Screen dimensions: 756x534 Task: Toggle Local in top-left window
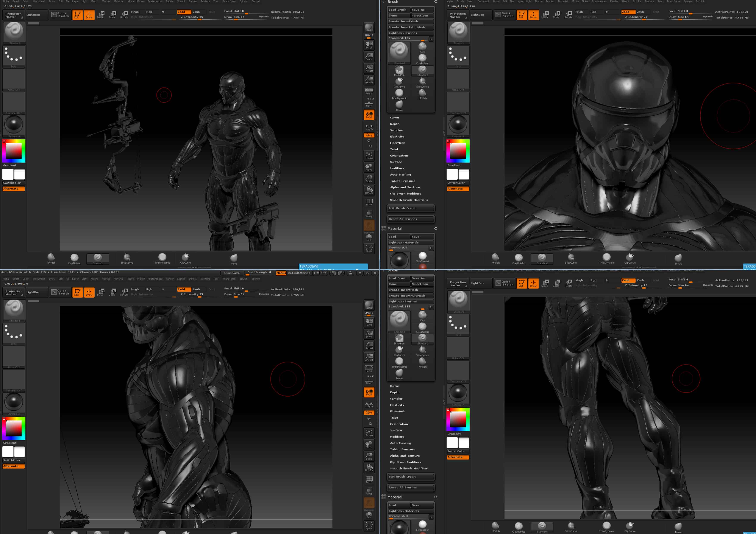[x=369, y=115]
